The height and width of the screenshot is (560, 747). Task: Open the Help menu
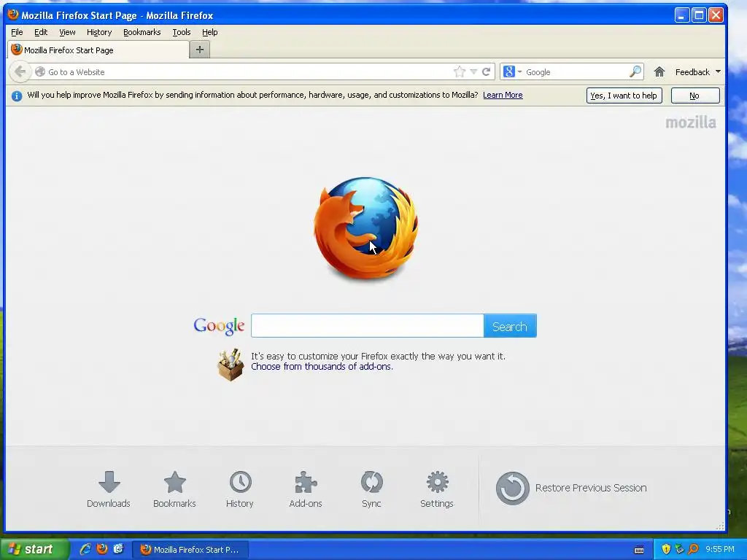(x=209, y=32)
